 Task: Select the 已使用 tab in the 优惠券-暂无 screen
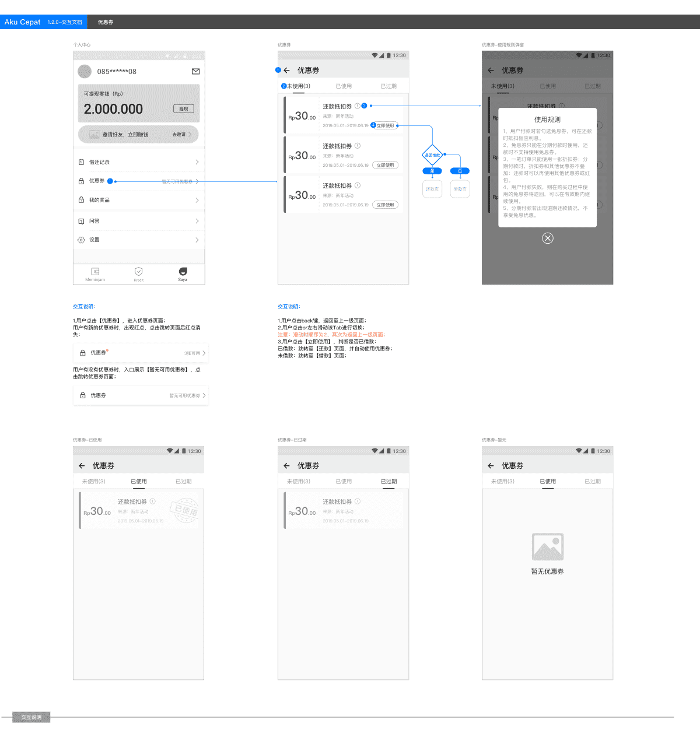pos(547,482)
